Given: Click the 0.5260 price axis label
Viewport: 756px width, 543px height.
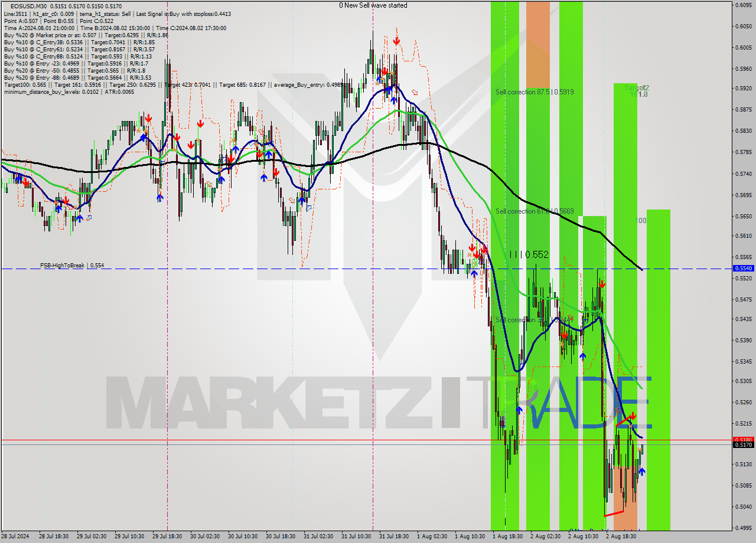Looking at the screenshot, I should 743,403.
